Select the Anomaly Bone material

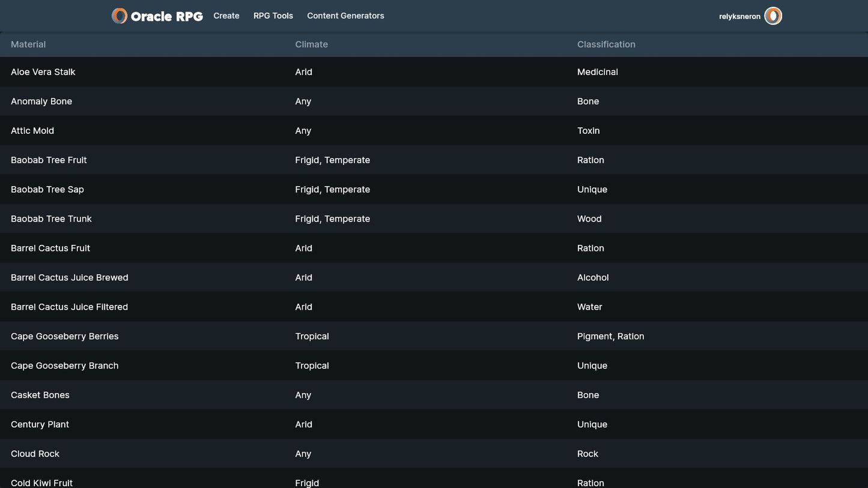pyautogui.click(x=41, y=101)
